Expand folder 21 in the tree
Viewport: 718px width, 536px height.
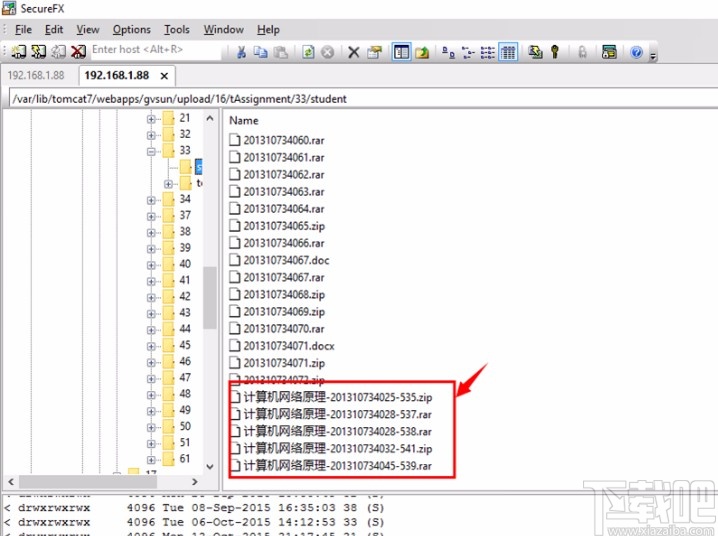(x=151, y=119)
